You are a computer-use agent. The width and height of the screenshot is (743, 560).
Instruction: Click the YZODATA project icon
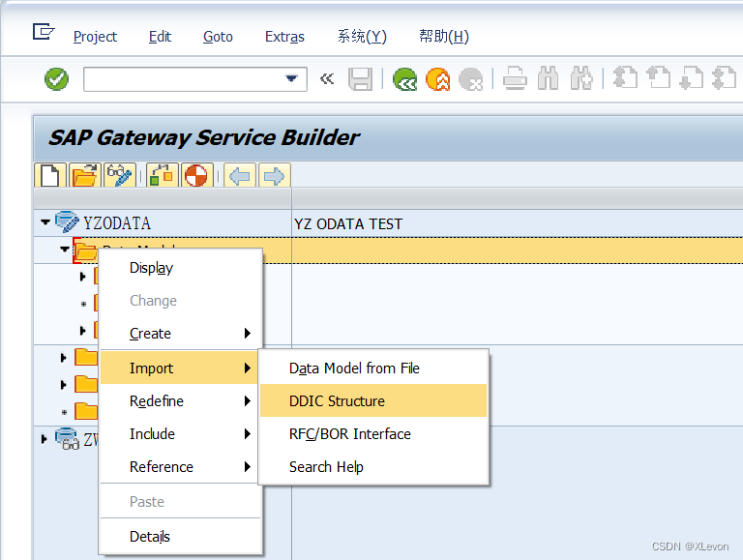coord(67,222)
